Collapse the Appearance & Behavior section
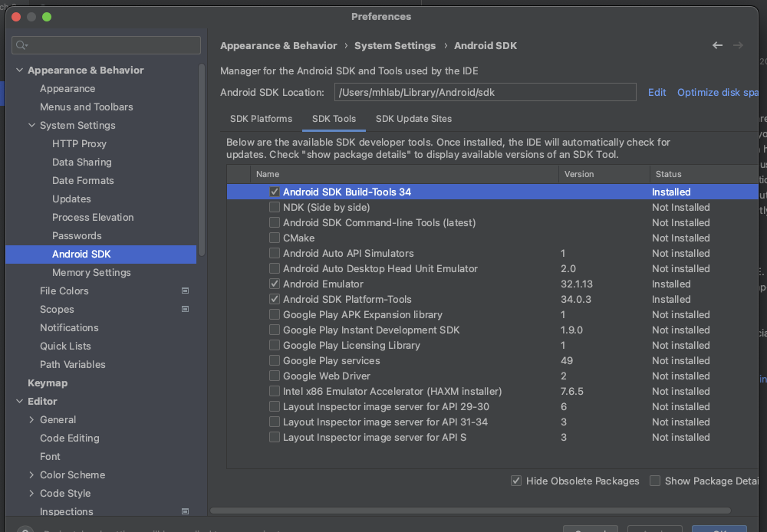767x532 pixels. [20, 70]
